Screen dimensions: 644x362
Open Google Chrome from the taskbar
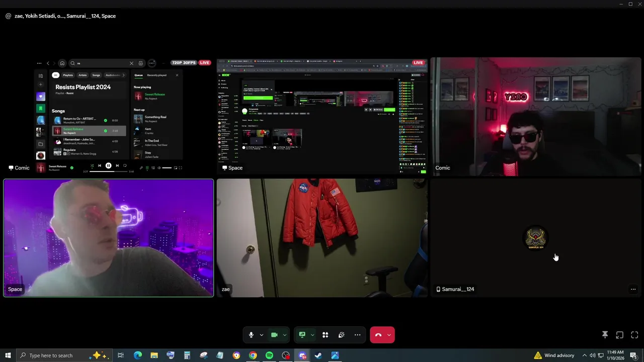tap(253, 355)
